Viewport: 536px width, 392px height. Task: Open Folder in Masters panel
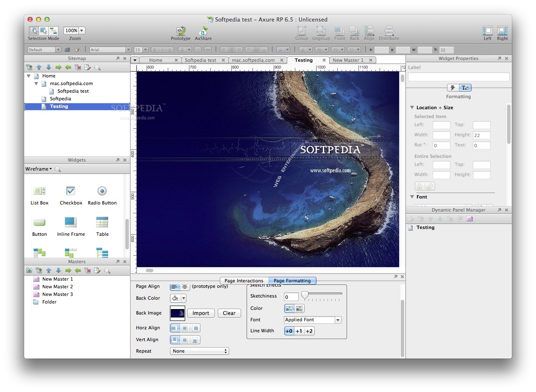49,302
